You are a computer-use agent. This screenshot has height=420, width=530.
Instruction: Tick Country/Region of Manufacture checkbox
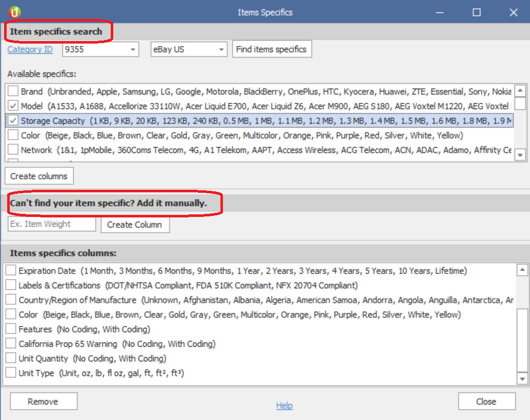tap(11, 299)
